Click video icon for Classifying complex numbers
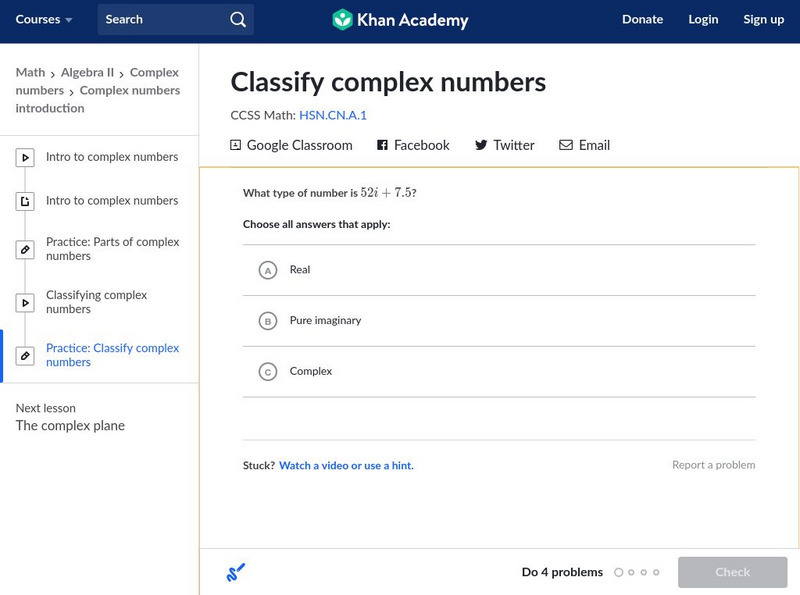The height and width of the screenshot is (595, 800). click(x=26, y=302)
